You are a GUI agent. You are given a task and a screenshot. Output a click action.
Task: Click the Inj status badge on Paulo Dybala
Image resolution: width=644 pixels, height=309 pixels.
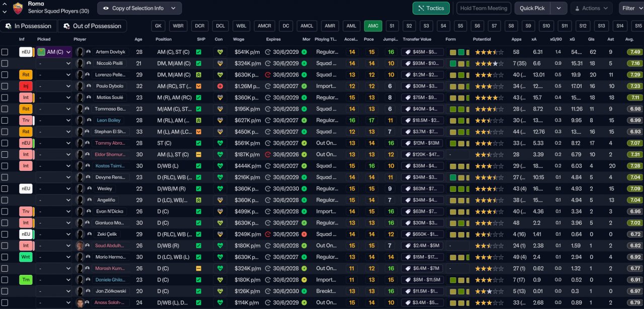pos(26,86)
